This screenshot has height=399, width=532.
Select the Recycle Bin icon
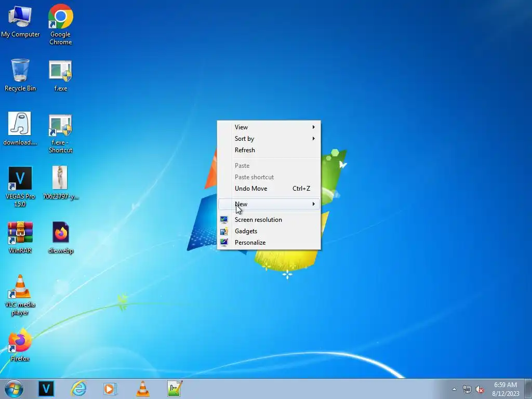click(x=20, y=75)
